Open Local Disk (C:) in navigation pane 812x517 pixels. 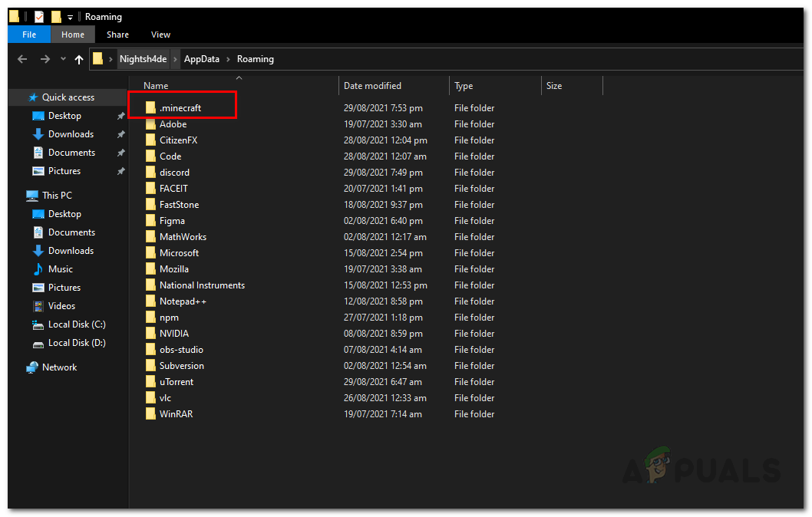(x=77, y=324)
